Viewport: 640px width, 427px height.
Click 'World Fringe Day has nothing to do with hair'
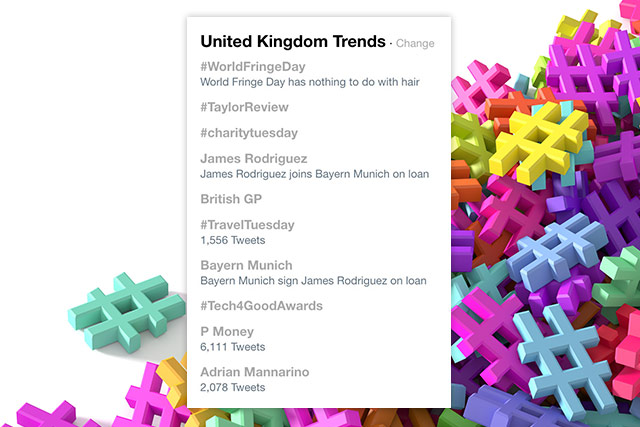point(310,82)
